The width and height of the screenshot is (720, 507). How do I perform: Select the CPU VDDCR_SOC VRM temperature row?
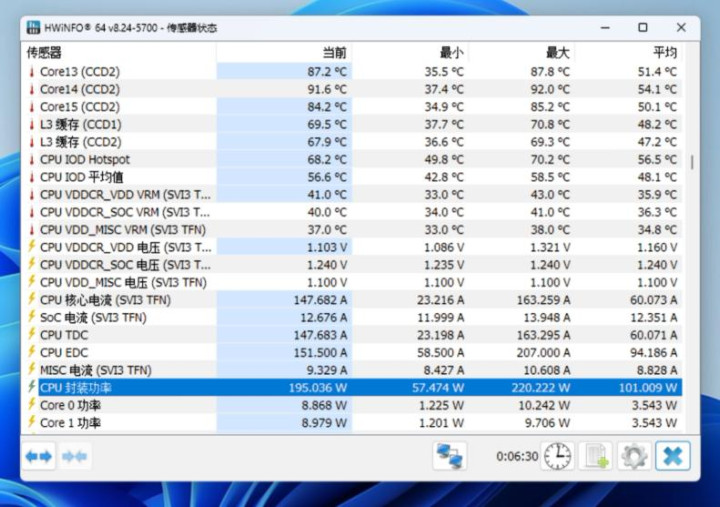click(352, 212)
